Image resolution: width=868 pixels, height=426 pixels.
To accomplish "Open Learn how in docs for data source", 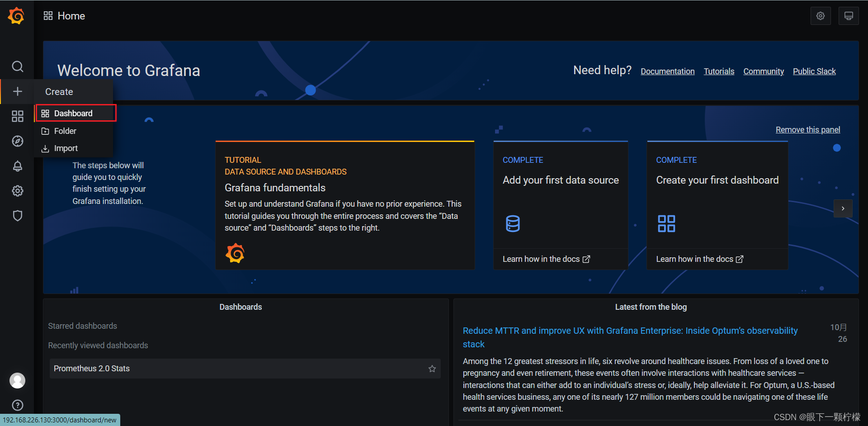I will (x=546, y=259).
